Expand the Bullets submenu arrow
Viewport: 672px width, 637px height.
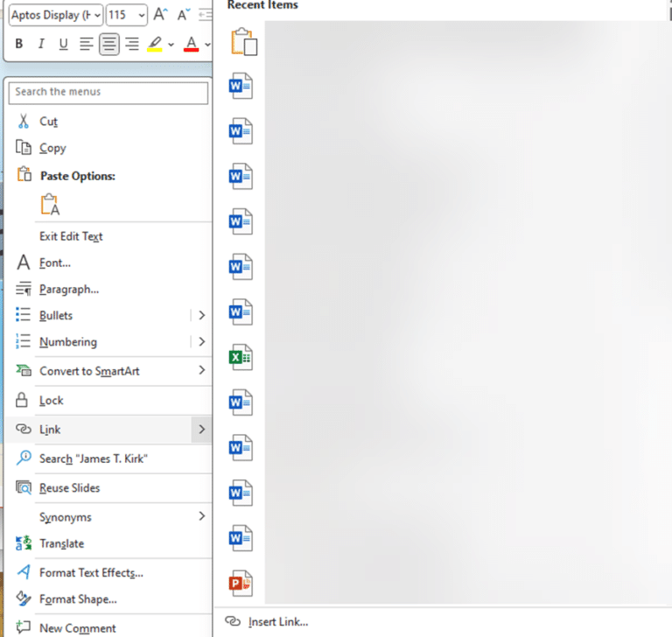[202, 316]
